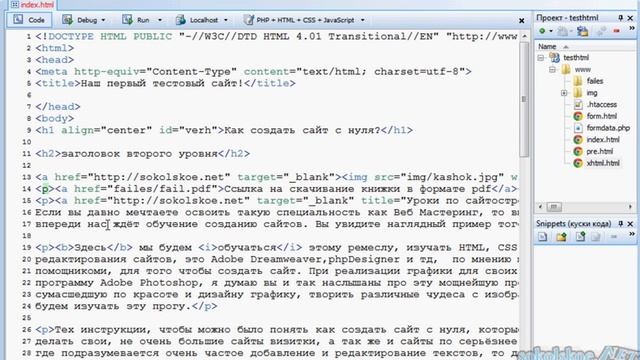The image size is (640, 360).
Task: Select the index.html document tab
Action: pyautogui.click(x=32, y=5)
